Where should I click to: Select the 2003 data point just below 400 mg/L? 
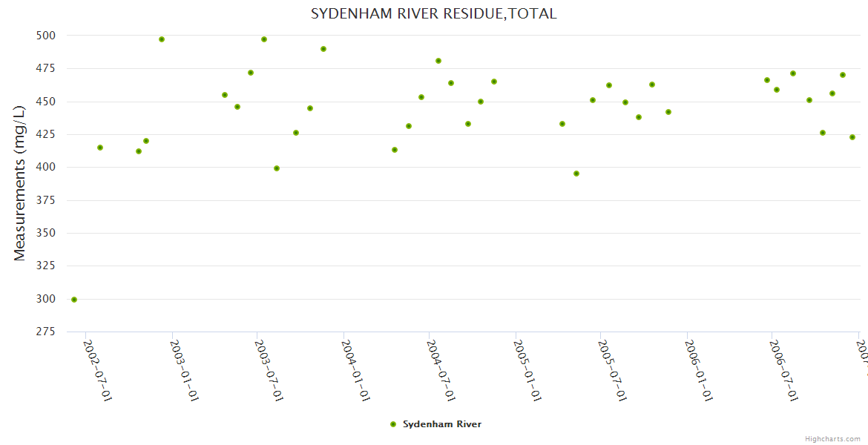[277, 168]
